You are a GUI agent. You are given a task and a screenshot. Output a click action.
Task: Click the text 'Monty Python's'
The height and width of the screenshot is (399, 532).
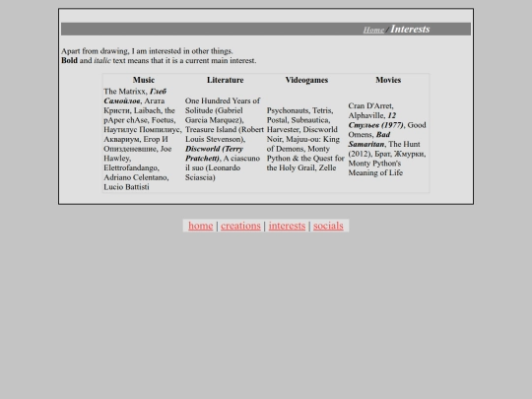click(374, 164)
